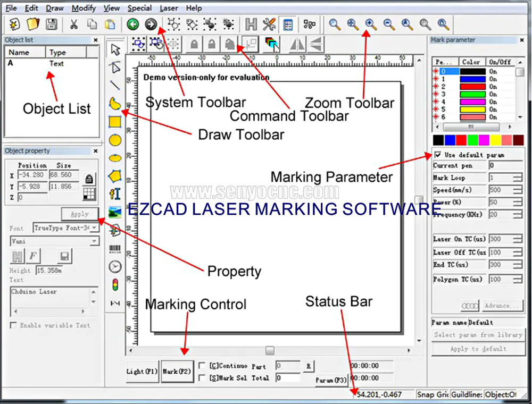
Task: Click the Light(F1) button
Action: 142,372
